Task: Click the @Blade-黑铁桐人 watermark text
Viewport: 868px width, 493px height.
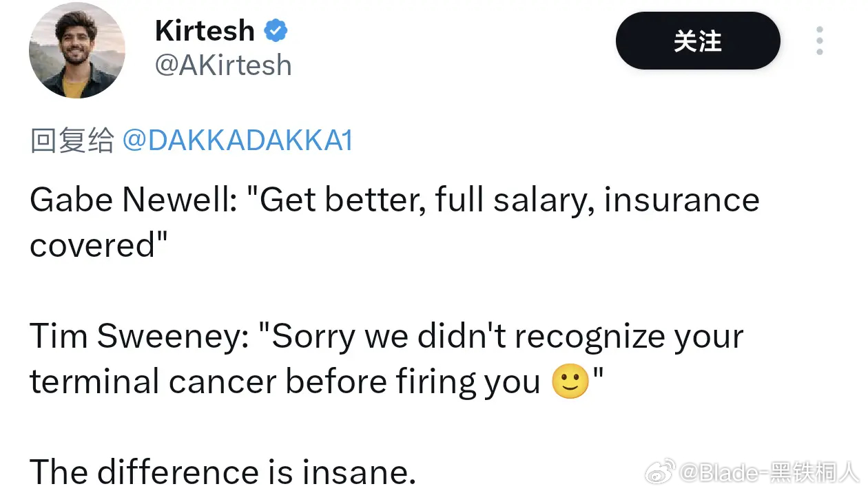Action: pyautogui.click(x=769, y=473)
